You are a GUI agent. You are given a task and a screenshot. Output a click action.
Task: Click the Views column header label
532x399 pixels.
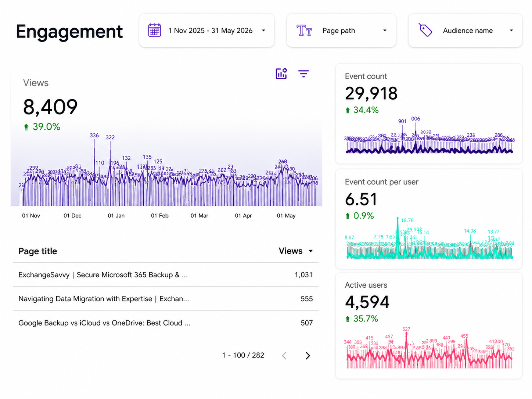[x=291, y=251]
